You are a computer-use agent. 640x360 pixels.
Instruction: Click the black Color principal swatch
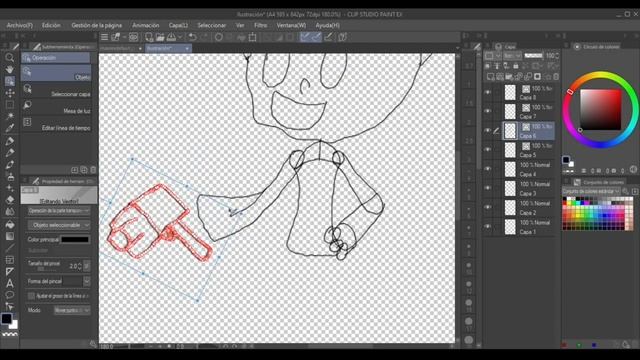coord(75,240)
